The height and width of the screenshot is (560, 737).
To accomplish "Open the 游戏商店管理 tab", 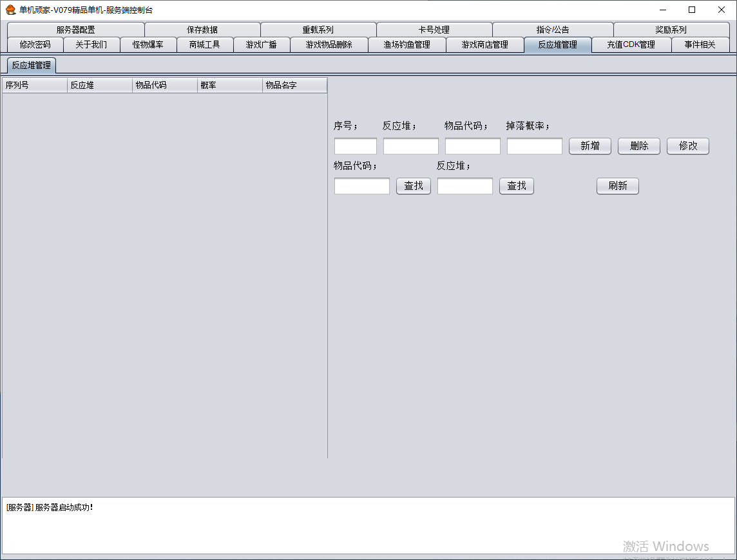I will coord(484,44).
